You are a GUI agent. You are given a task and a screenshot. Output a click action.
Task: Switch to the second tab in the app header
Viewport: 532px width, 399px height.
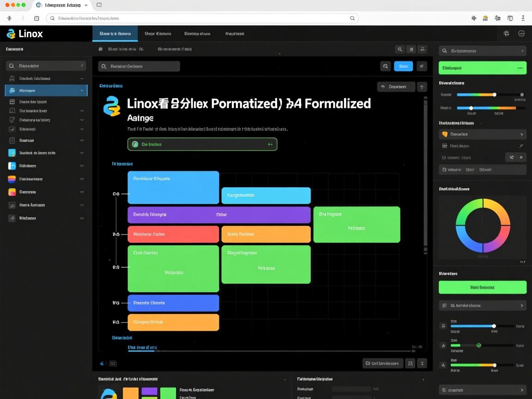click(x=157, y=34)
